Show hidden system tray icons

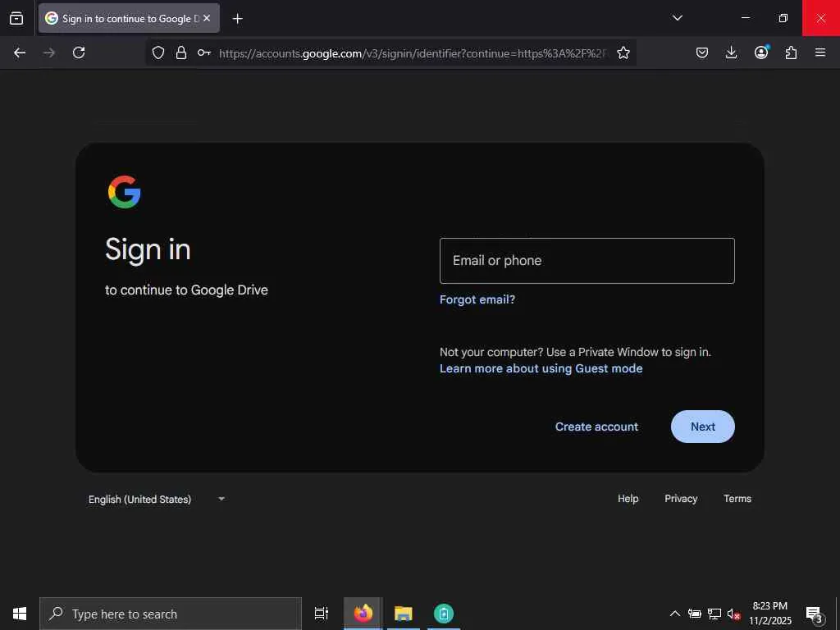point(675,614)
